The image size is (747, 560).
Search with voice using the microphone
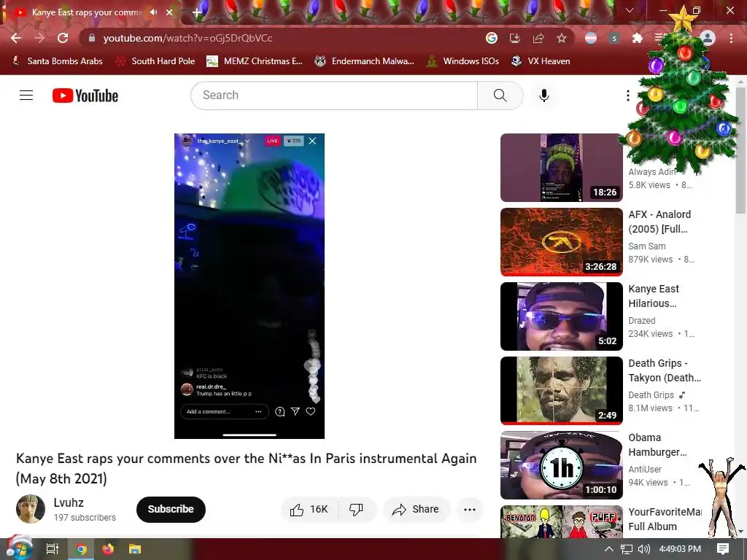click(x=544, y=96)
